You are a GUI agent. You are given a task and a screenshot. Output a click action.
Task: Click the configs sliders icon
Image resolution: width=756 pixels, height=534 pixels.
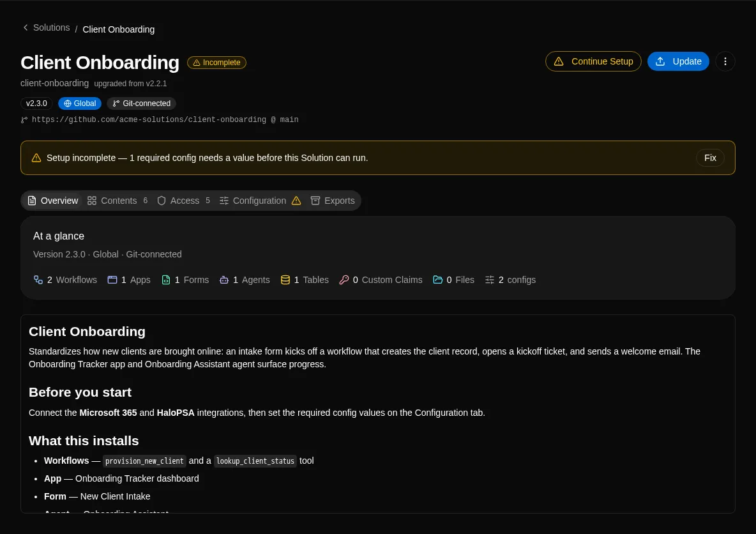coord(489,280)
